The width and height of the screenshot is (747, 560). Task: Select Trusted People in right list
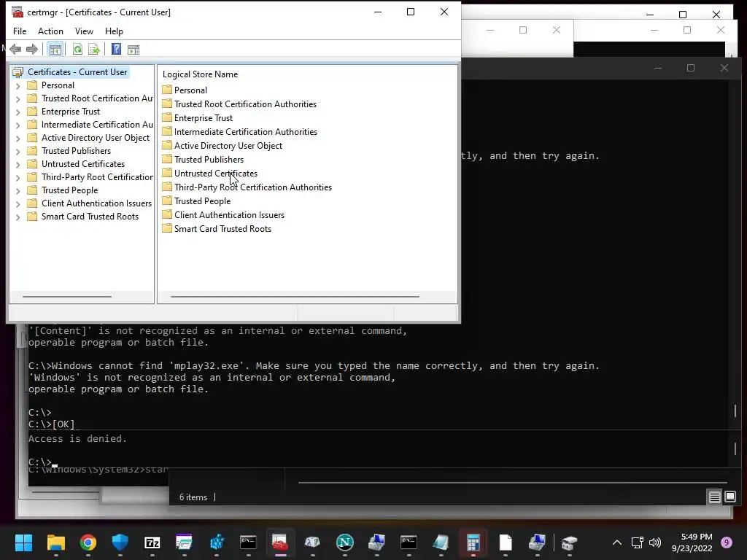[x=203, y=201]
